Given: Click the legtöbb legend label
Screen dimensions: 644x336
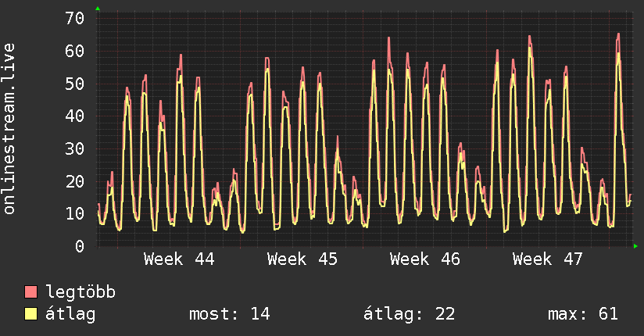Looking at the screenshot, I should (x=80, y=292).
